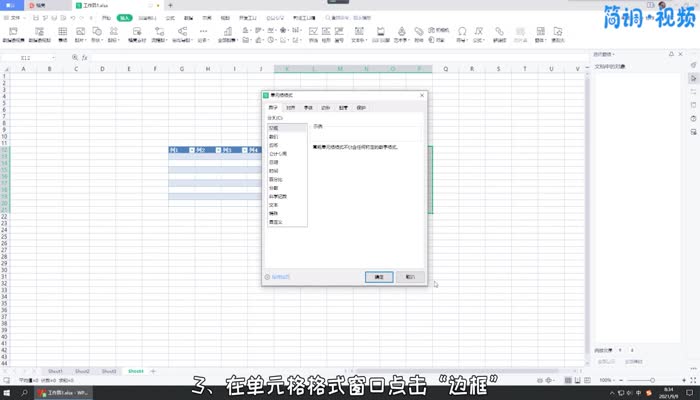
Task: Select the Sheet2 worksheet tab
Action: [x=82, y=370]
